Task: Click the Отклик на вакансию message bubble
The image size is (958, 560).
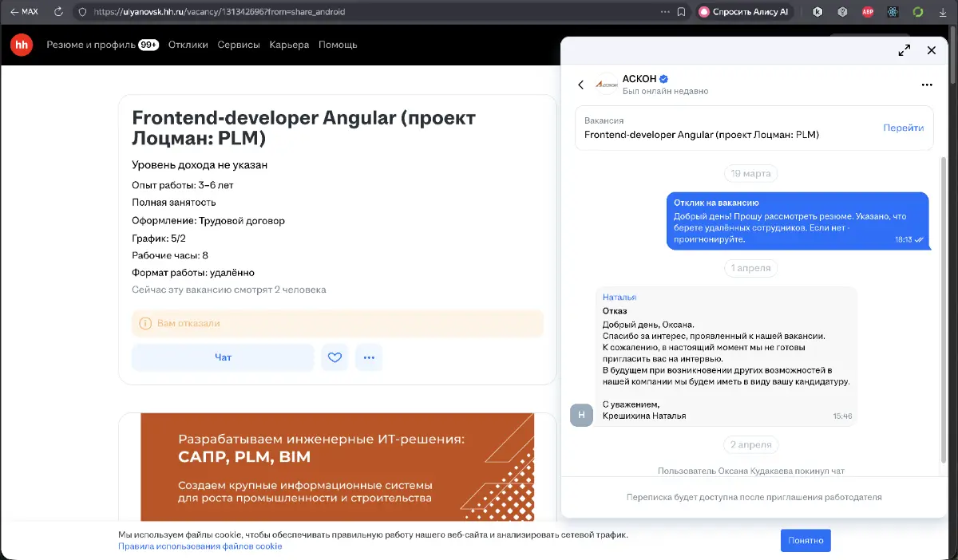Action: (x=798, y=221)
